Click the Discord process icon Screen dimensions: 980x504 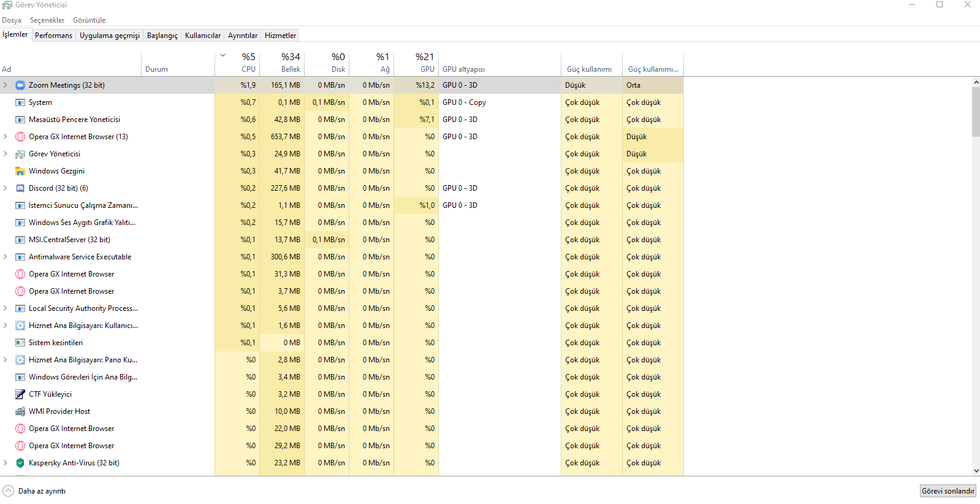[20, 188]
